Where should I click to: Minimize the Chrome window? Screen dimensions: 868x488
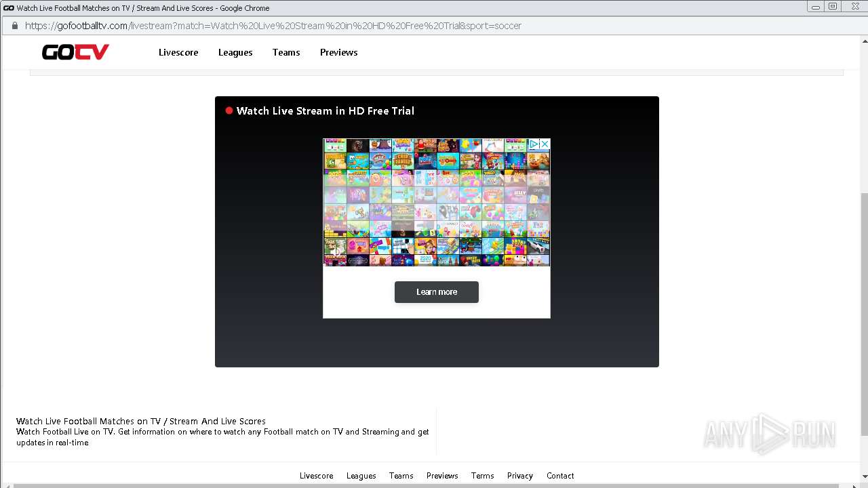click(x=816, y=7)
